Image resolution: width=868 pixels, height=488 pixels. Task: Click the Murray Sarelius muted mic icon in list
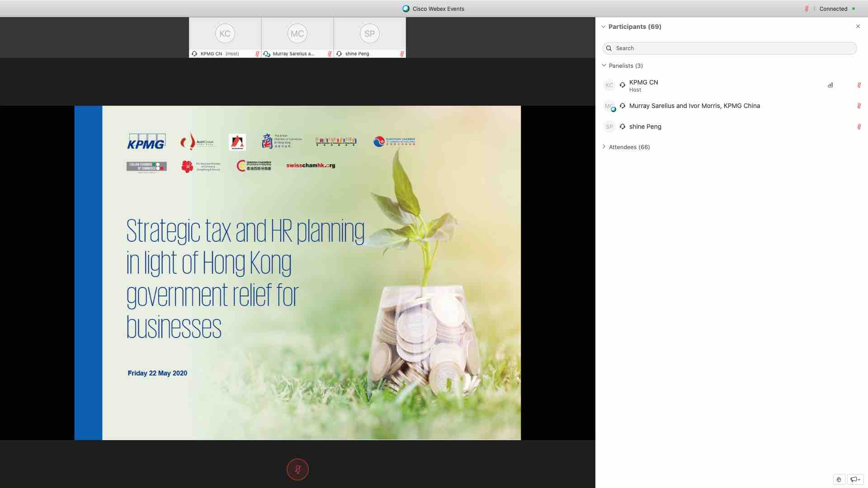(859, 106)
